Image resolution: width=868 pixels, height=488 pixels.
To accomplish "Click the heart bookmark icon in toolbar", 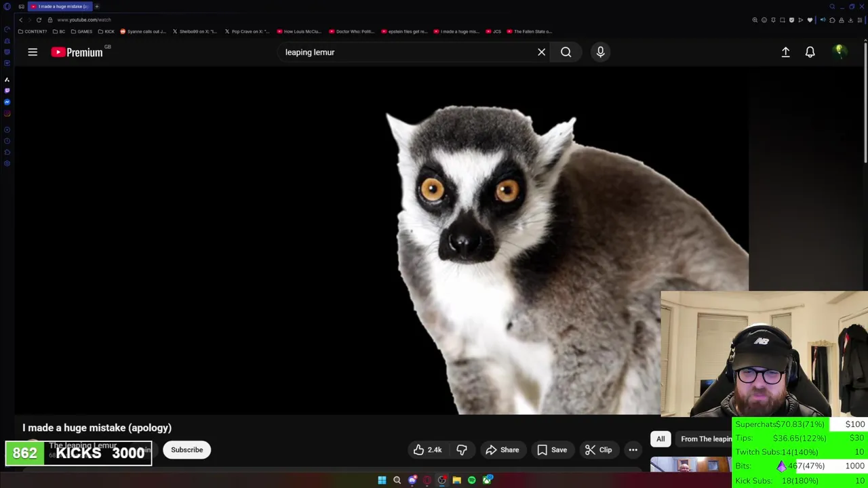I will (810, 20).
